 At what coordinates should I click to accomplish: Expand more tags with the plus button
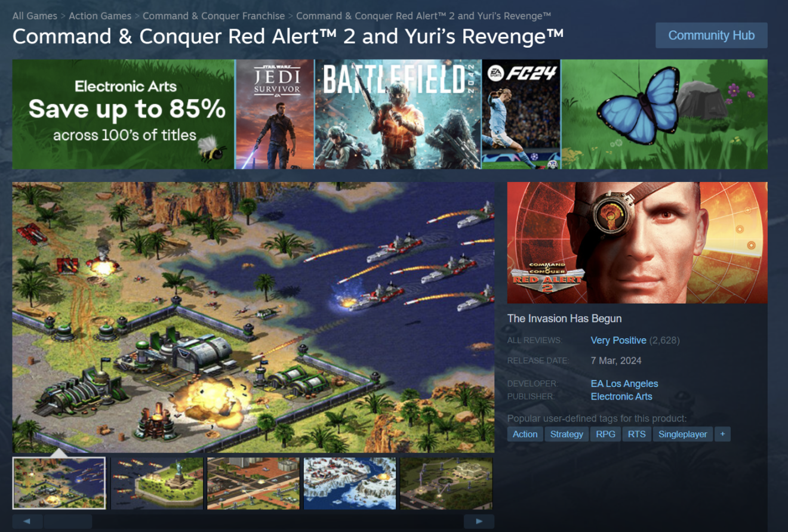pos(722,434)
